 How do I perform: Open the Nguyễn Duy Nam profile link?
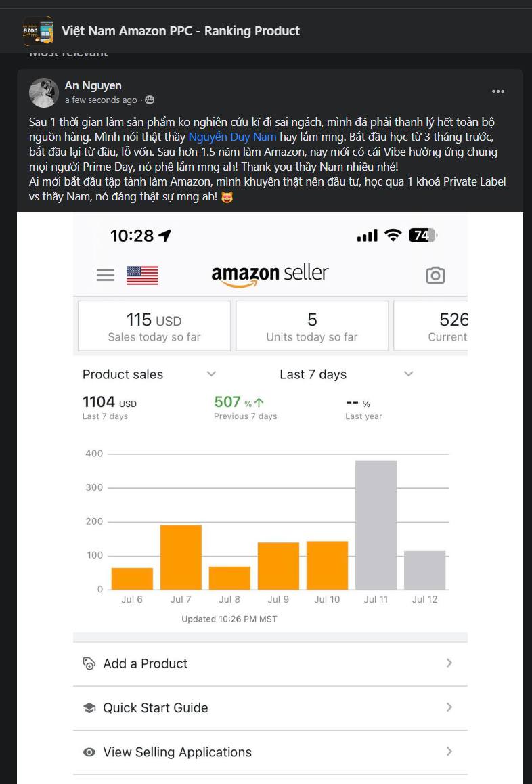coord(232,137)
